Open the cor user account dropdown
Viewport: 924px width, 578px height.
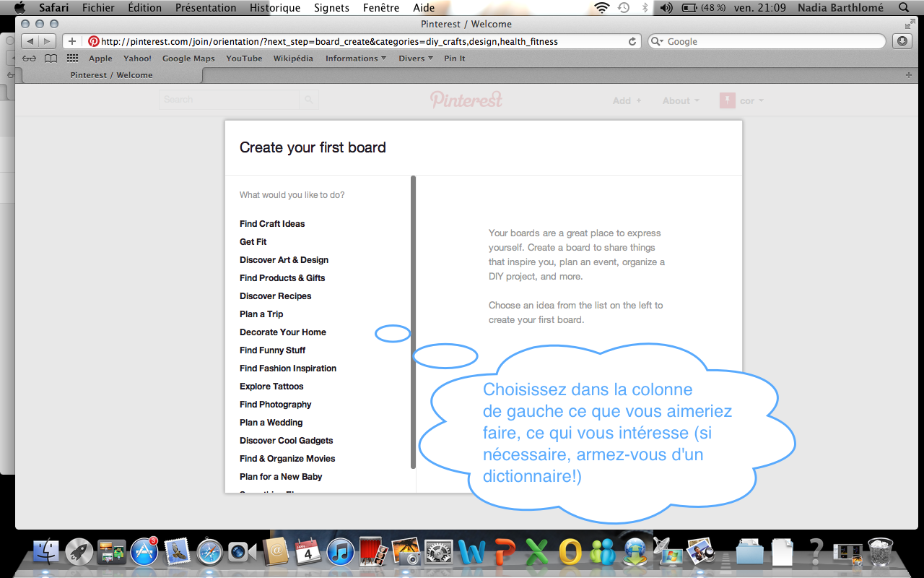click(x=742, y=100)
